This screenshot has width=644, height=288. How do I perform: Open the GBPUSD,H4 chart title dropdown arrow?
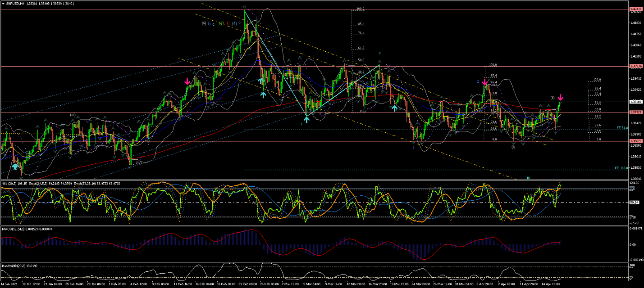tap(3, 3)
